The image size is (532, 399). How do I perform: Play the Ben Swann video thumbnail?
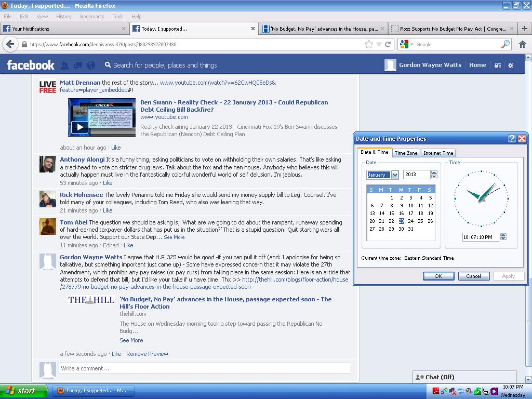pyautogui.click(x=102, y=117)
